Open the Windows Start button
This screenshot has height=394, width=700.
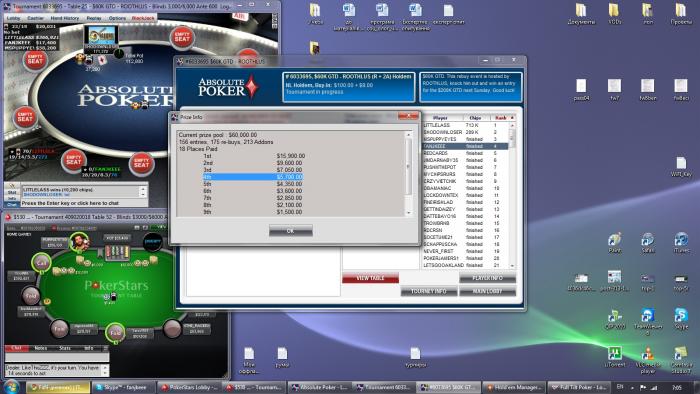11,386
